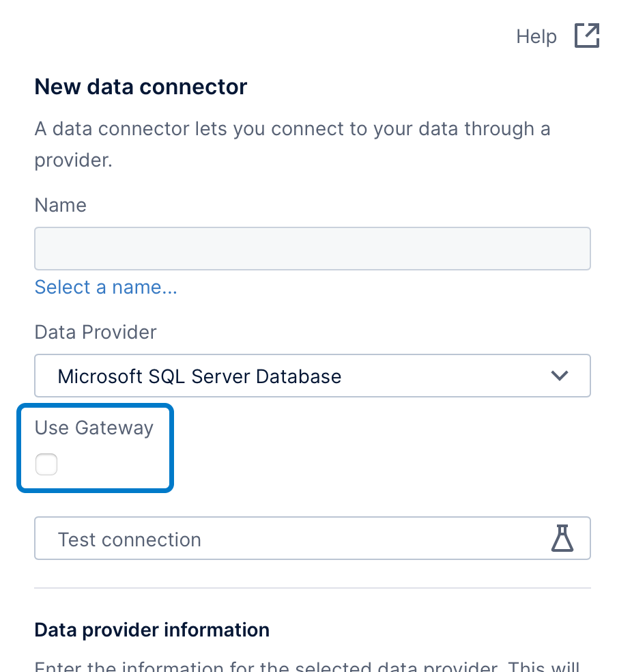Click the divider line below Test connection
This screenshot has width=632, height=672.
point(312,588)
